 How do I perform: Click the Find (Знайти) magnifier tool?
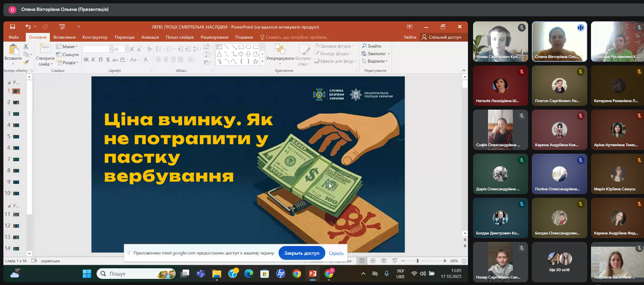click(x=371, y=46)
